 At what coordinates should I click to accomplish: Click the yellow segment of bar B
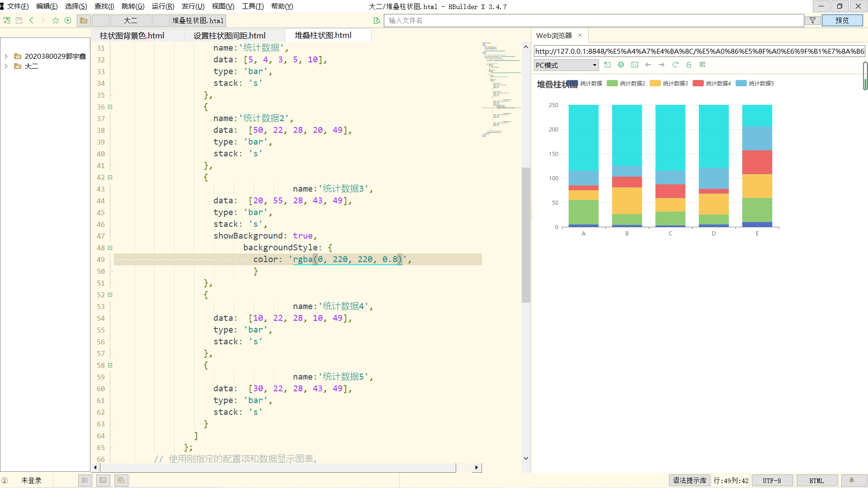point(627,201)
